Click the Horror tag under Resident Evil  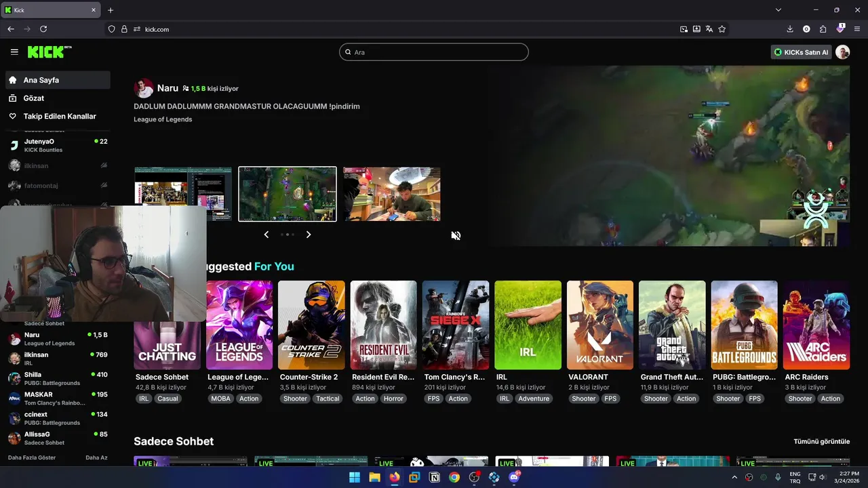tap(393, 399)
